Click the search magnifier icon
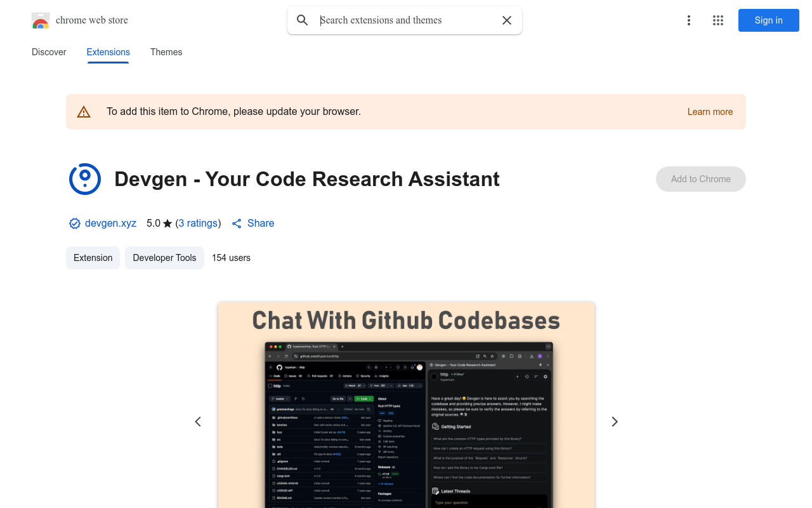The image size is (812, 508). 303,20
